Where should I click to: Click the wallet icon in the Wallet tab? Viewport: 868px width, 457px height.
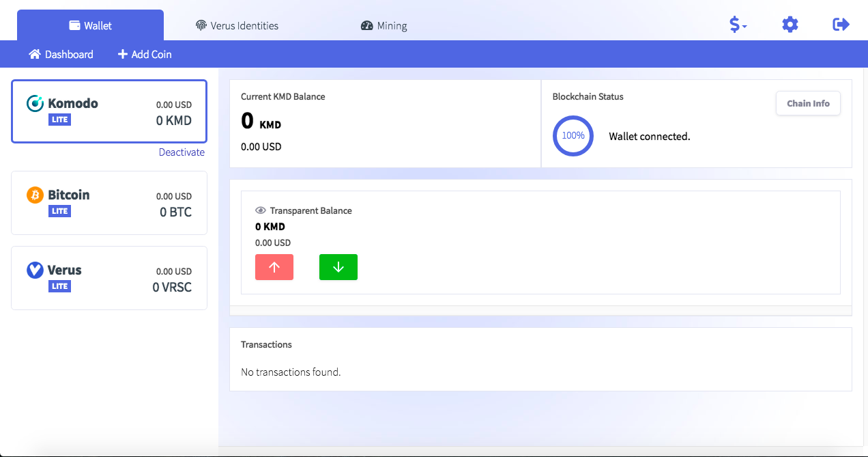point(75,25)
